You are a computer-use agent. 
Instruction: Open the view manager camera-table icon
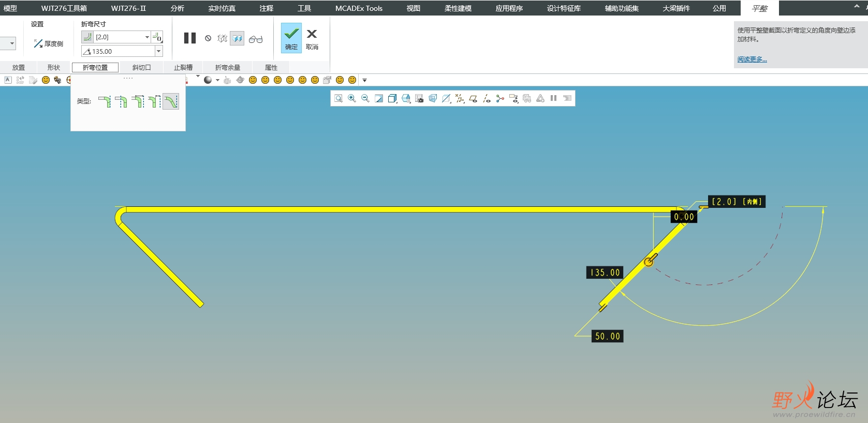(x=419, y=98)
